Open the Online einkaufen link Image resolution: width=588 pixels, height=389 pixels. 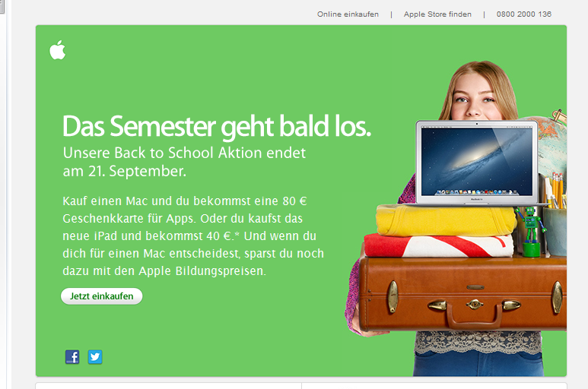click(348, 14)
